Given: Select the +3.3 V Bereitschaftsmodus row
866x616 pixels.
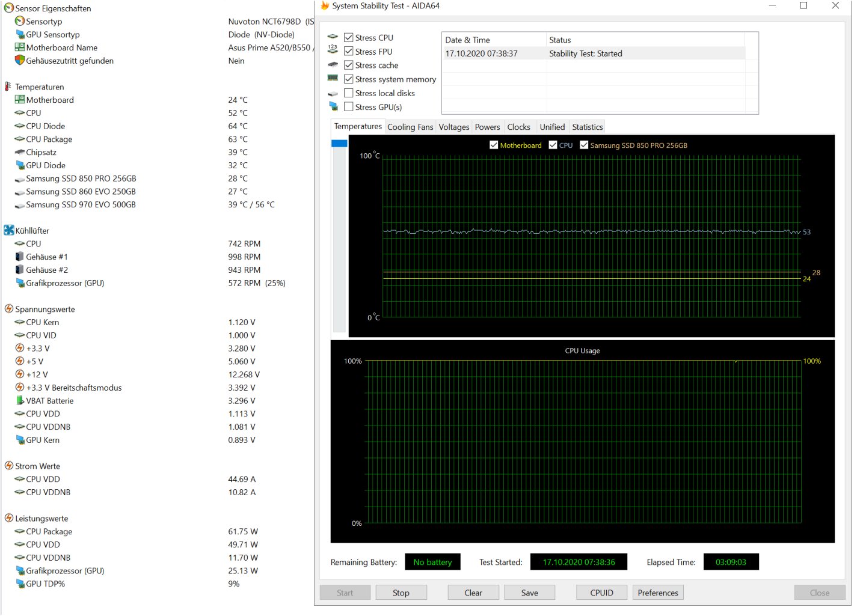Looking at the screenshot, I should (156, 388).
